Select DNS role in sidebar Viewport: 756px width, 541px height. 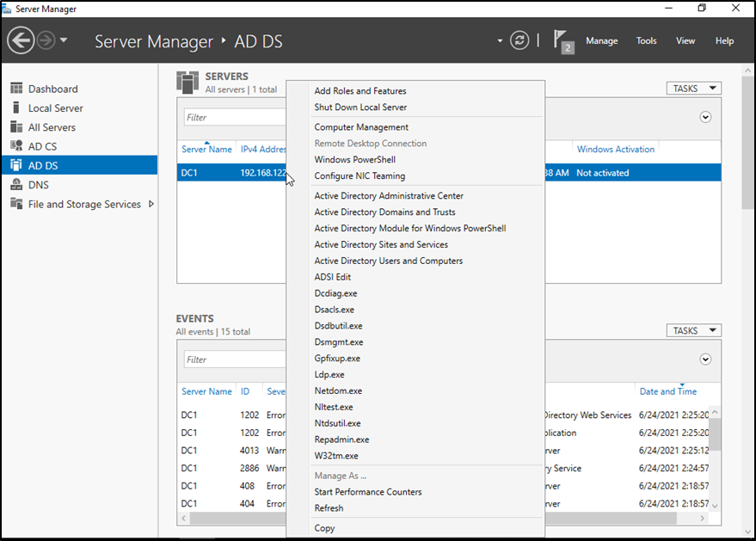click(x=38, y=185)
